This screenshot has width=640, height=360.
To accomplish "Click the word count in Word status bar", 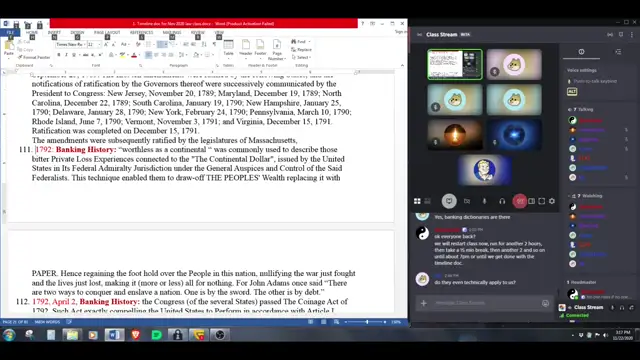I will [47, 322].
